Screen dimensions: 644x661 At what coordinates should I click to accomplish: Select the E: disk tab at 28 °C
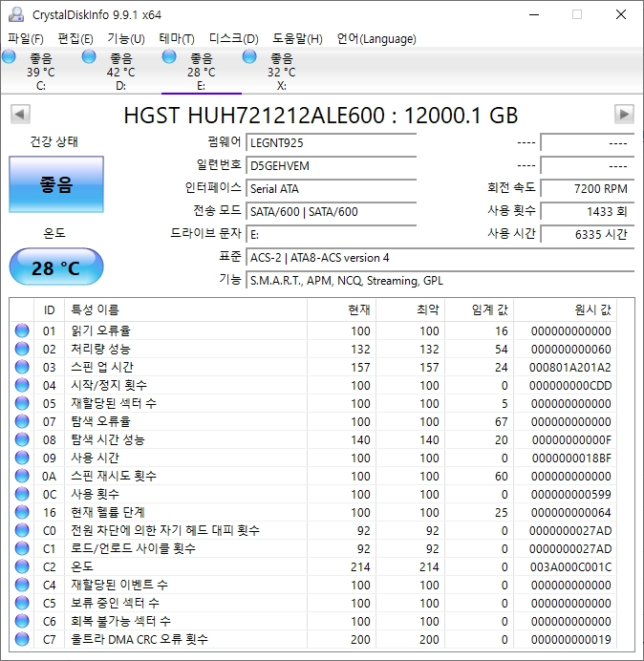(202, 72)
